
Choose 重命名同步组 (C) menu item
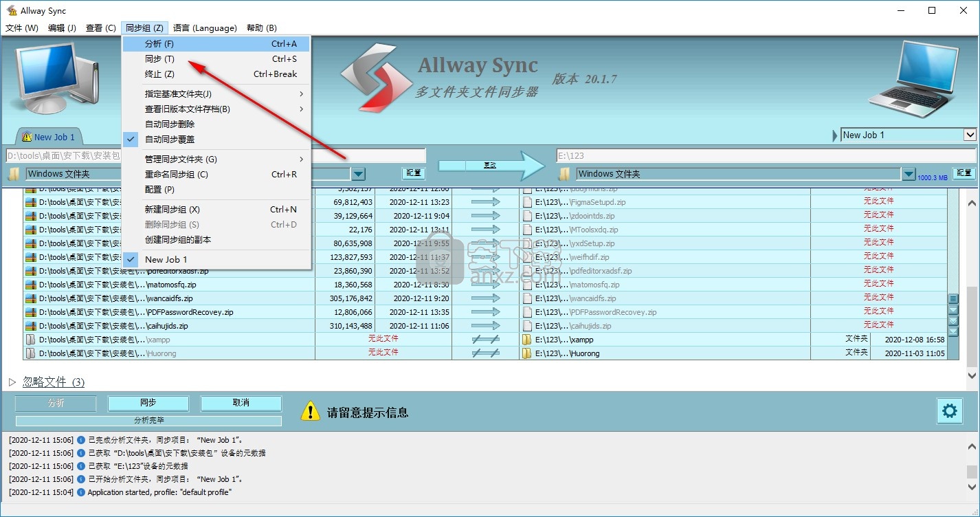click(x=216, y=174)
